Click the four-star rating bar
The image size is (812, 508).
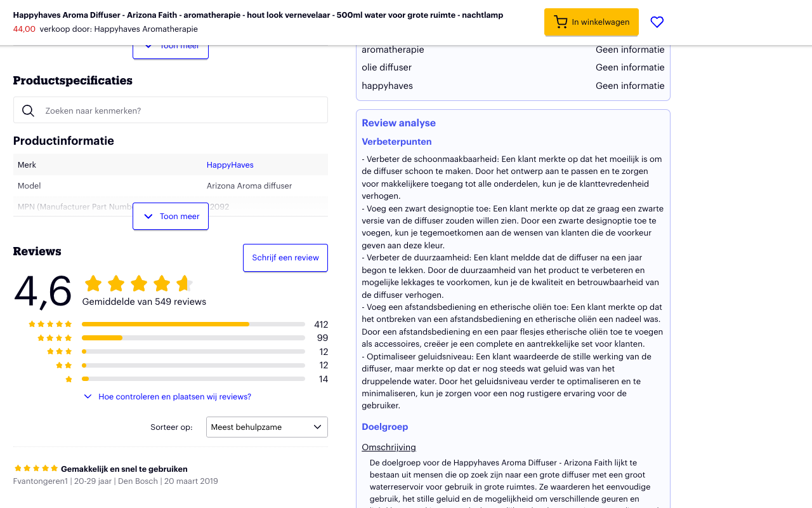coord(193,338)
